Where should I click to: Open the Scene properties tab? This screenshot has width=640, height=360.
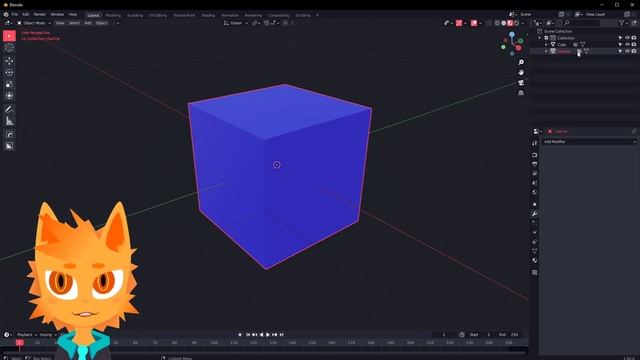pyautogui.click(x=535, y=183)
